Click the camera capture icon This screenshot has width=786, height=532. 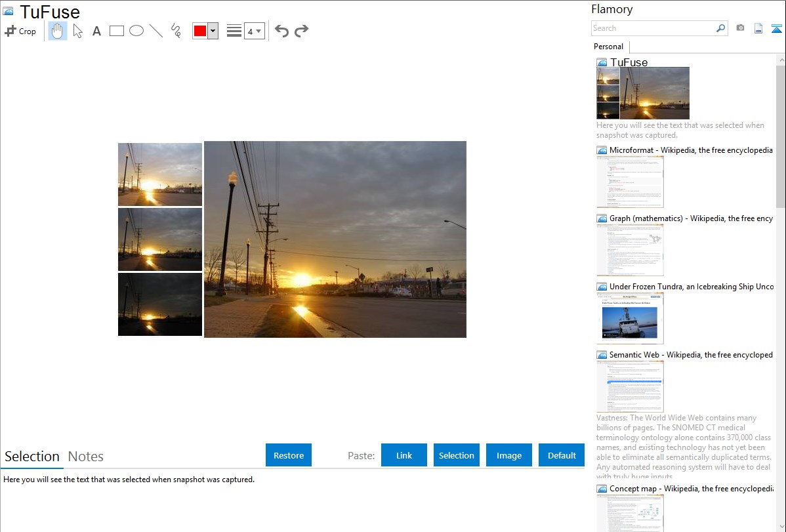(740, 28)
